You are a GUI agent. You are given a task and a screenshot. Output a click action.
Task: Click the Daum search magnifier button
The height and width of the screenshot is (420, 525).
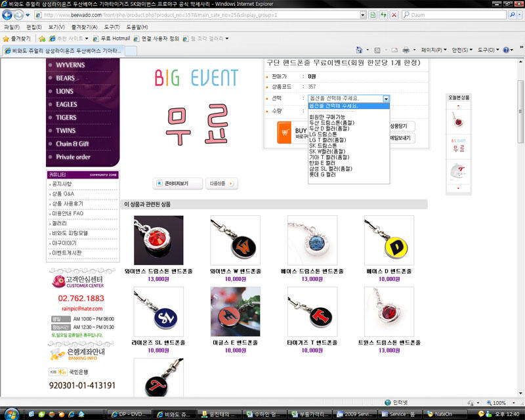pos(512,14)
